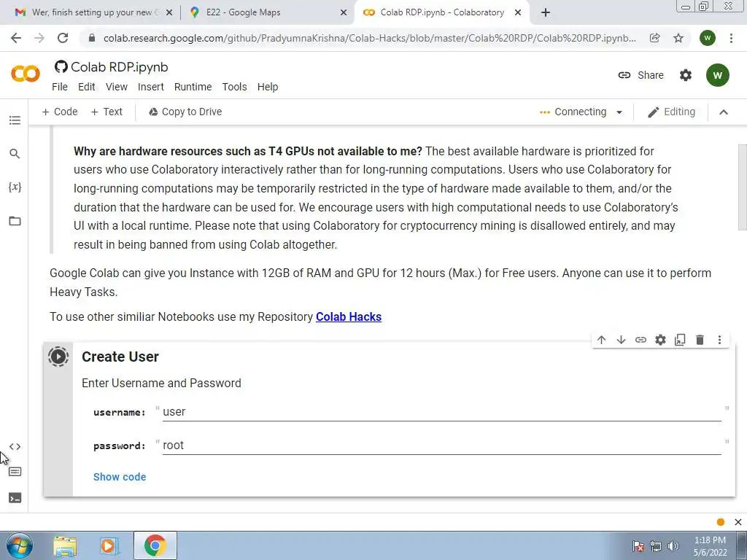Add a text cell with + Text
The height and width of the screenshot is (560, 747).
point(107,112)
